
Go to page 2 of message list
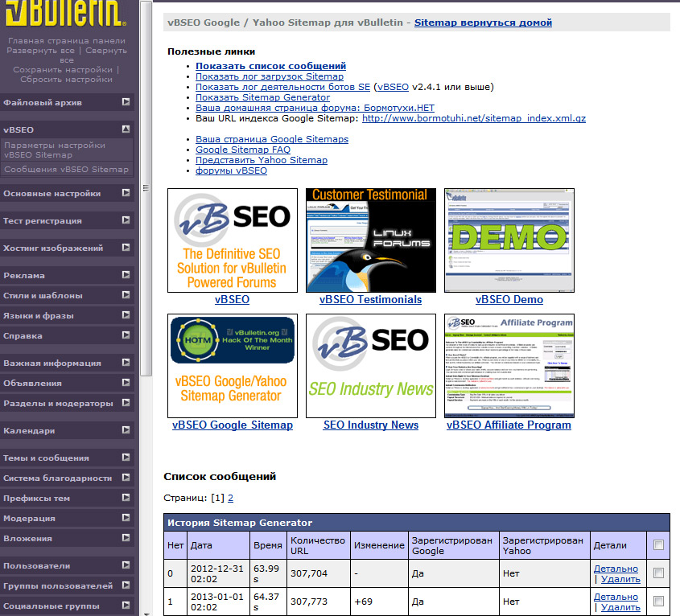[230, 498]
